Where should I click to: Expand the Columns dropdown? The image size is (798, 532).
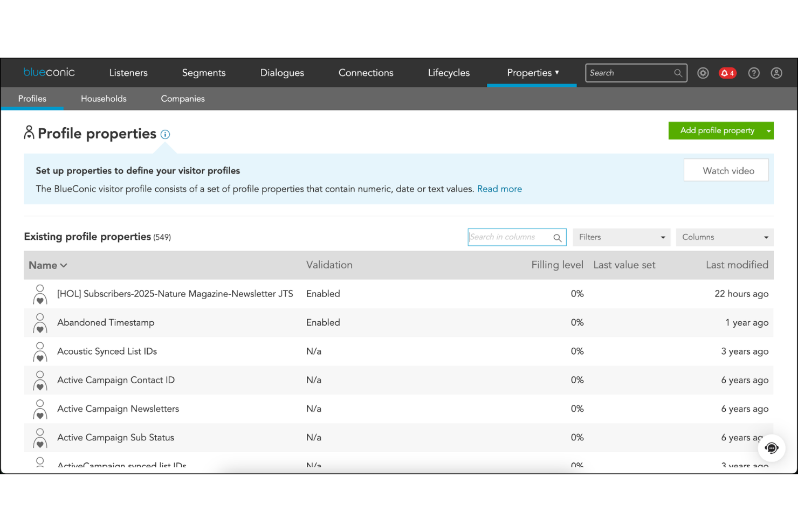pyautogui.click(x=725, y=237)
